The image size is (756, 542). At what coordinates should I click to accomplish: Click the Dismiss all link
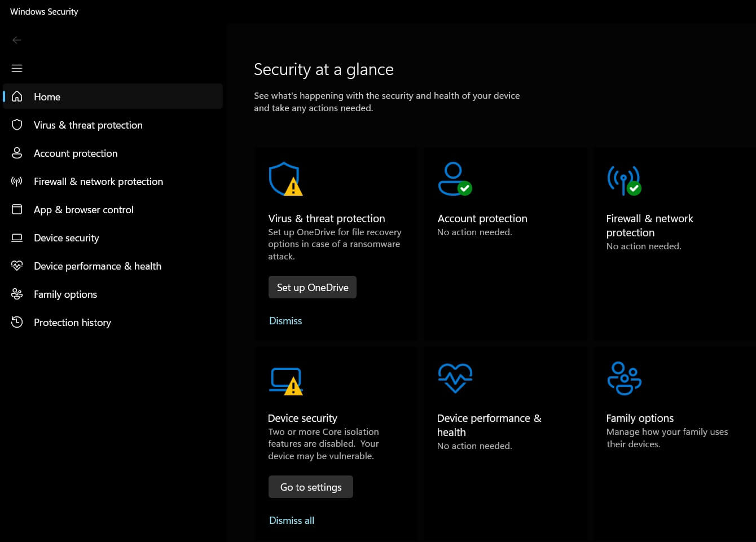click(291, 520)
